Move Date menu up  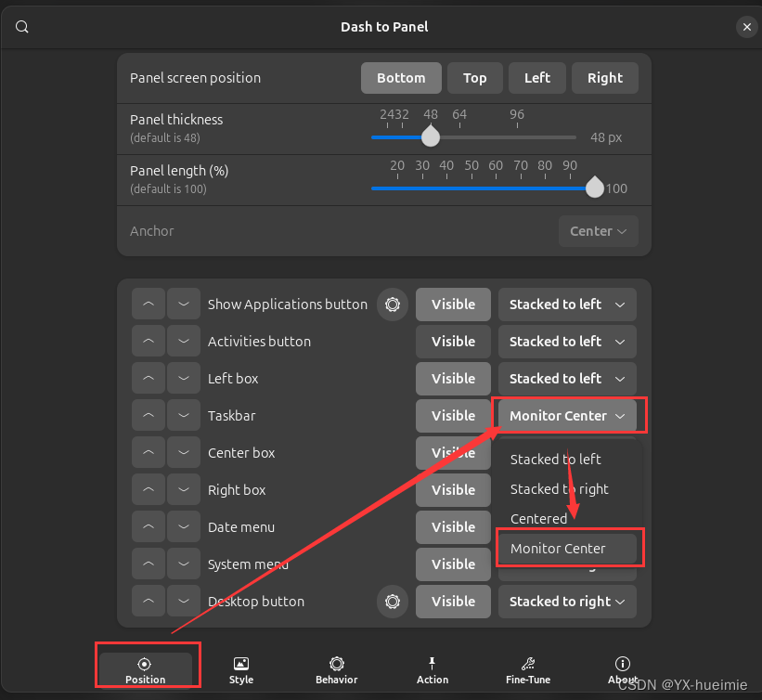point(149,527)
